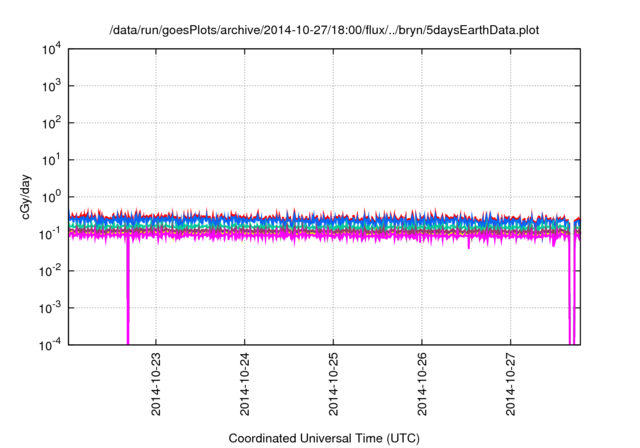Click the plot title file path
640x448 pixels.
point(324,30)
